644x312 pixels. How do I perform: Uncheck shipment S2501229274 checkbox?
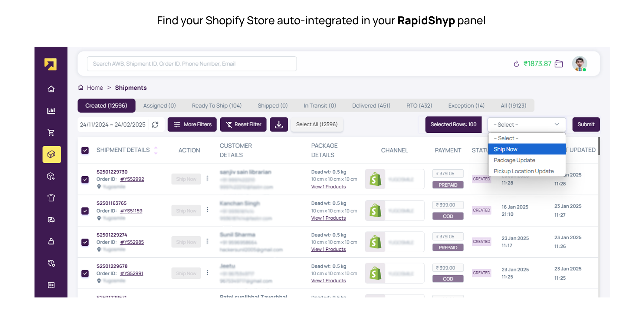(85, 242)
